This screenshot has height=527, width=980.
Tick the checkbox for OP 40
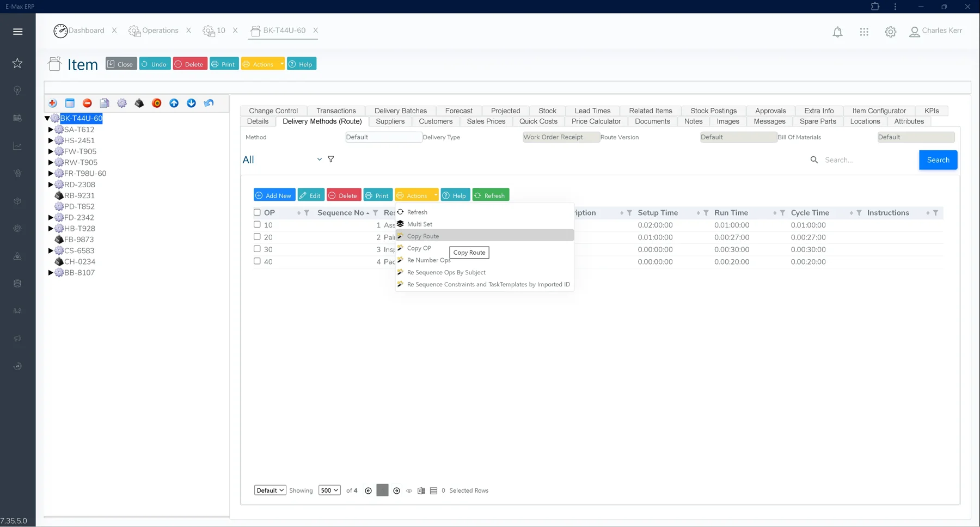(x=257, y=261)
